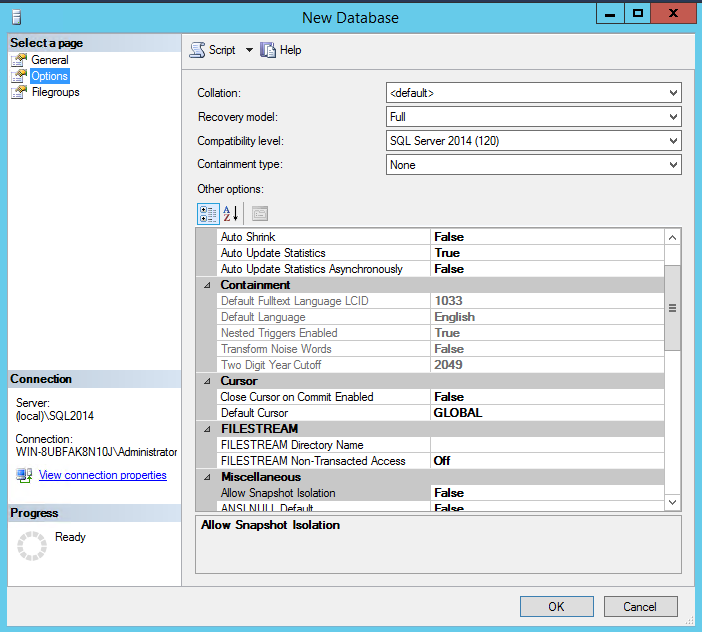Viewport: 702px width, 632px height.
Task: Click the Script button label
Action: pos(222,50)
